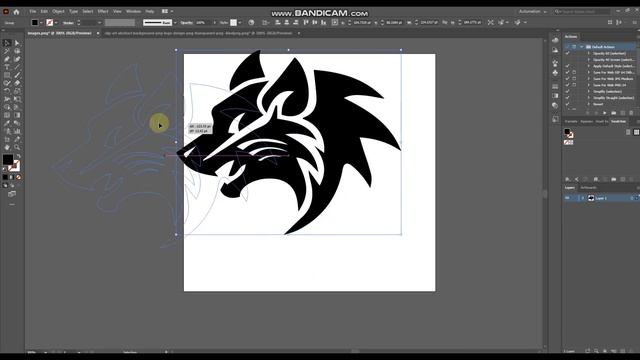Select the Lasso tool
Image resolution: width=640 pixels, height=360 pixels.
[17, 51]
